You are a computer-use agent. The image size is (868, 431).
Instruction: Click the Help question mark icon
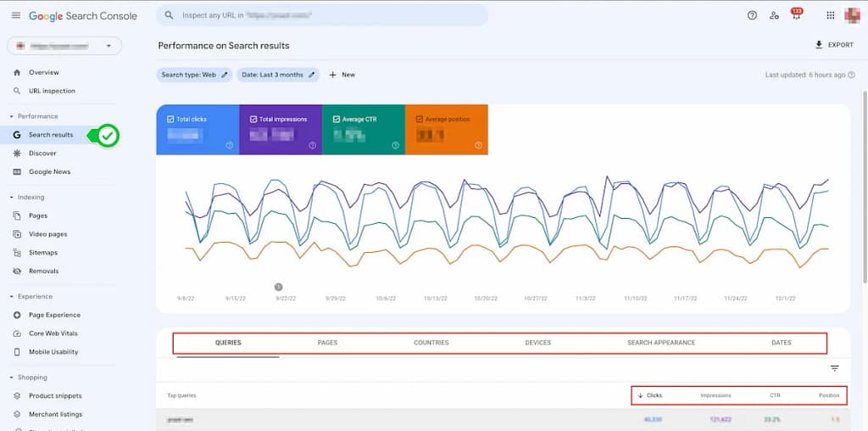point(752,15)
